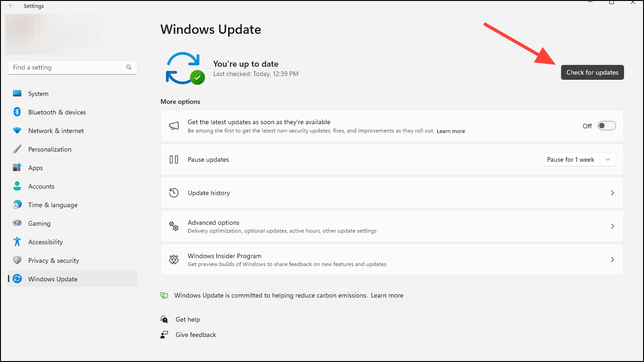This screenshot has height=362, width=644.
Task: Open Bluetooth & devices settings
Action: 17,112
